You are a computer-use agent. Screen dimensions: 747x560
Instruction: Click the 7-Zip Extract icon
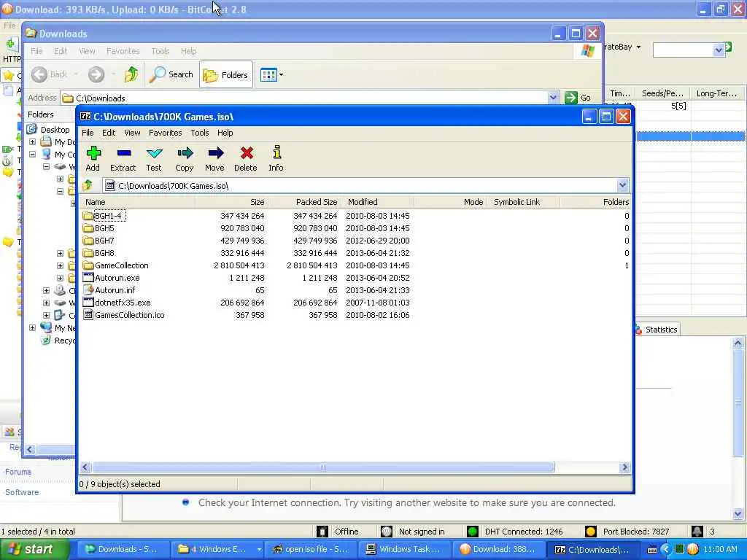coord(123,153)
